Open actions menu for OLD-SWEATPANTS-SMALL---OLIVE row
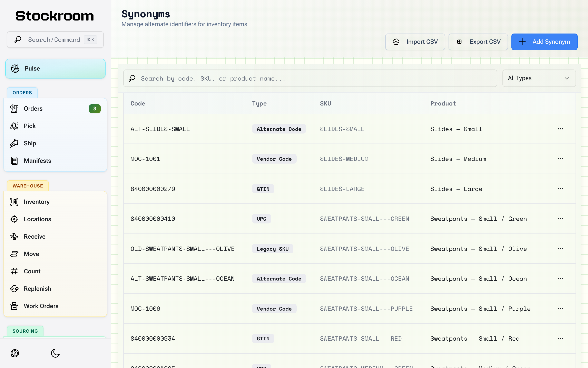Viewport: 588px width, 368px height. (561, 248)
